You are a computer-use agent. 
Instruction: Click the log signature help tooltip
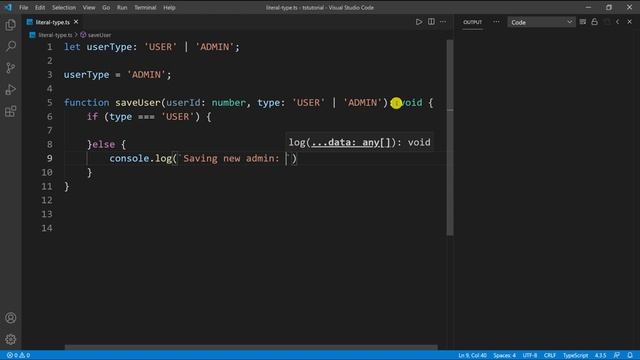point(359,142)
